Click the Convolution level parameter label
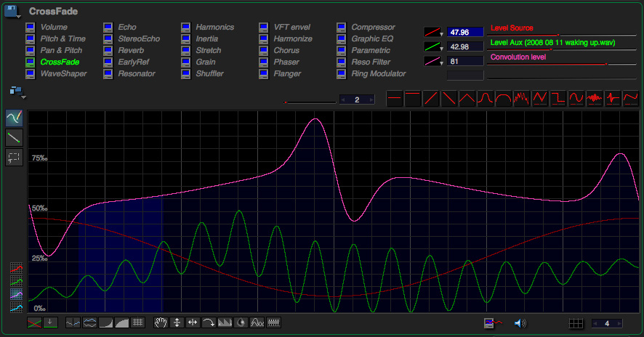 (x=518, y=57)
